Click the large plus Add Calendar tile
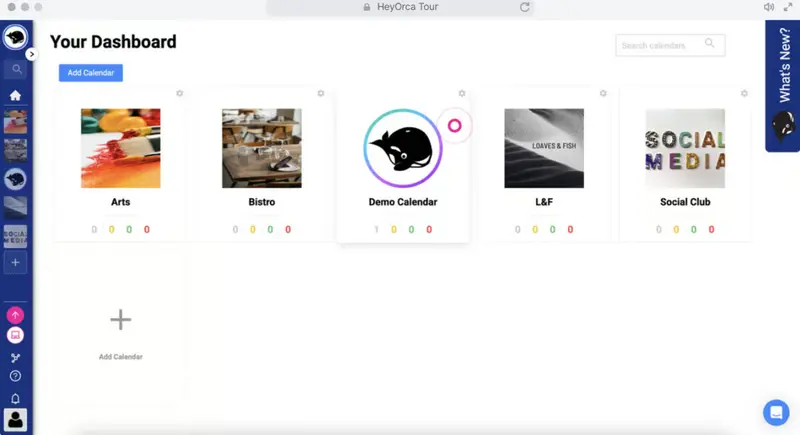The height and width of the screenshot is (435, 800). (x=120, y=320)
